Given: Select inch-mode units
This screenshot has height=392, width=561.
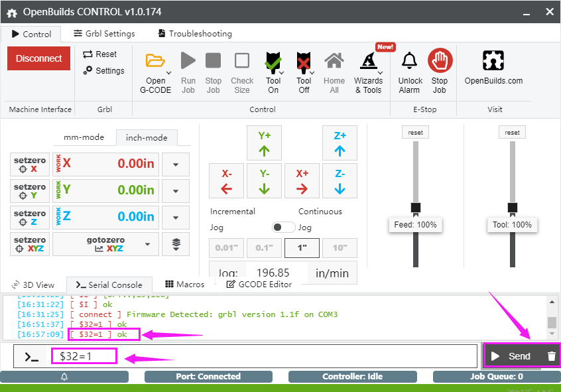Looking at the screenshot, I should pos(147,137).
